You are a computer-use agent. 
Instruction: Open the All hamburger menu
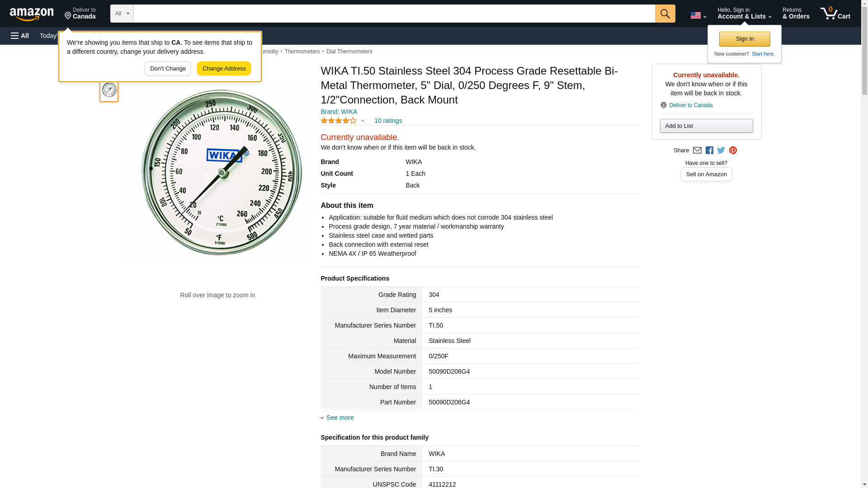pos(20,36)
